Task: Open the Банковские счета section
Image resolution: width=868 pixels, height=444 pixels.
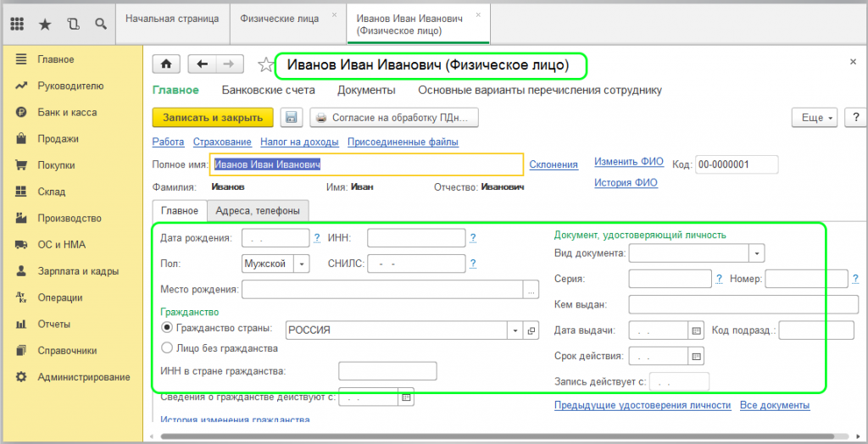Action: pyautogui.click(x=268, y=90)
